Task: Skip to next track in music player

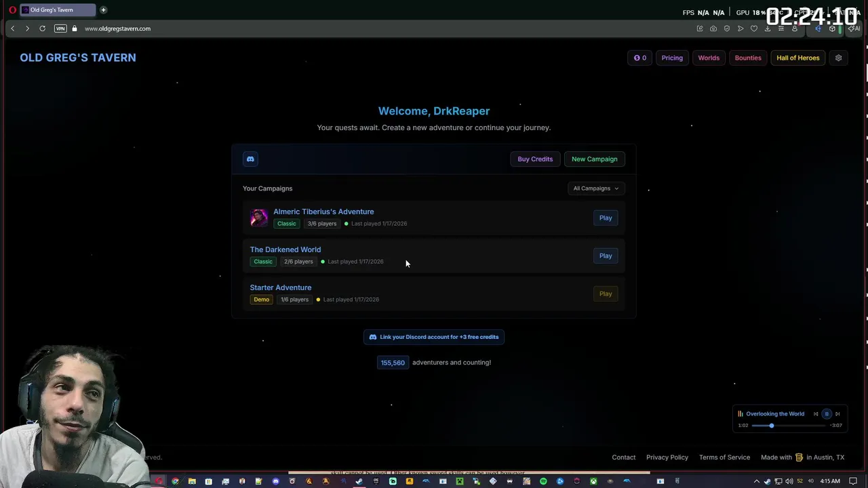Action: pos(837,413)
